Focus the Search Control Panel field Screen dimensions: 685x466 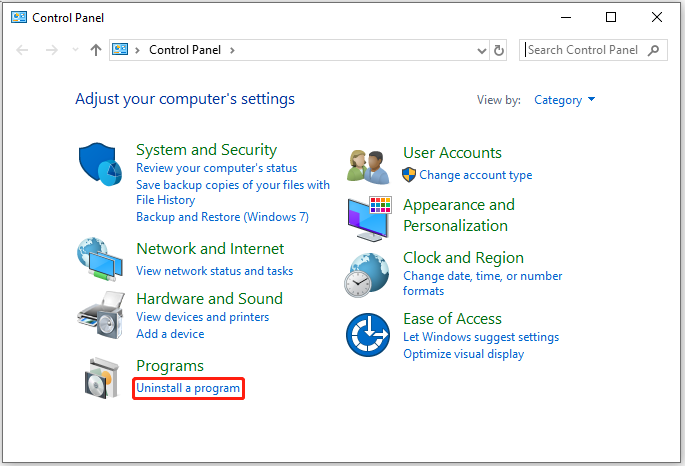point(593,50)
